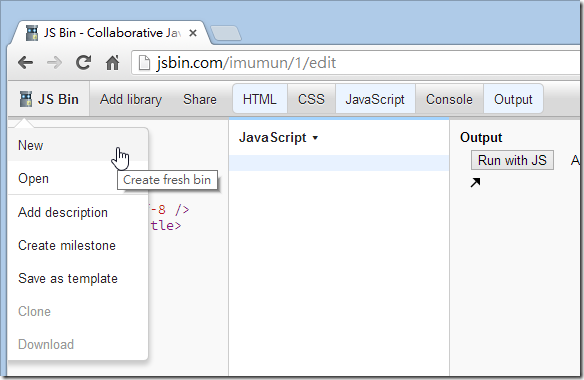Image resolution: width=584 pixels, height=380 pixels.
Task: Click the browser back arrow
Action: 25,63
